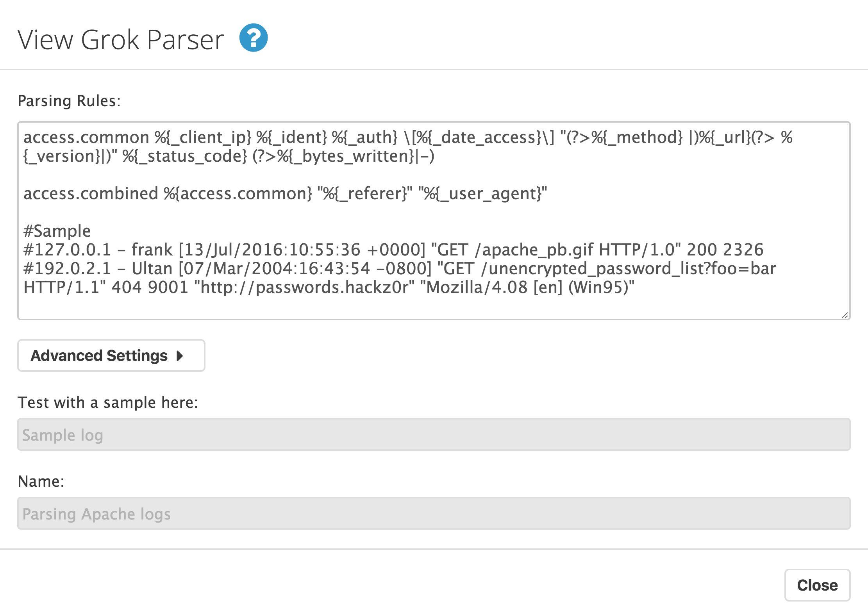Expand the Advanced Settings section
The image size is (868, 607).
(111, 355)
